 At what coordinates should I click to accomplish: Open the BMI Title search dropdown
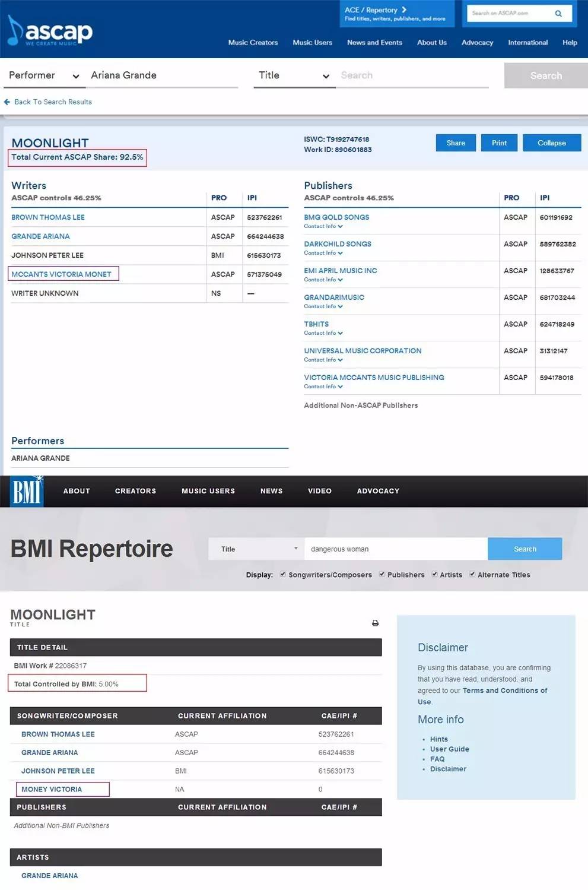point(256,549)
